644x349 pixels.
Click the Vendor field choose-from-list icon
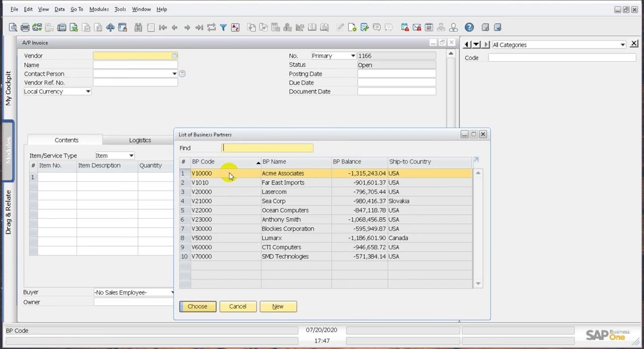click(175, 56)
